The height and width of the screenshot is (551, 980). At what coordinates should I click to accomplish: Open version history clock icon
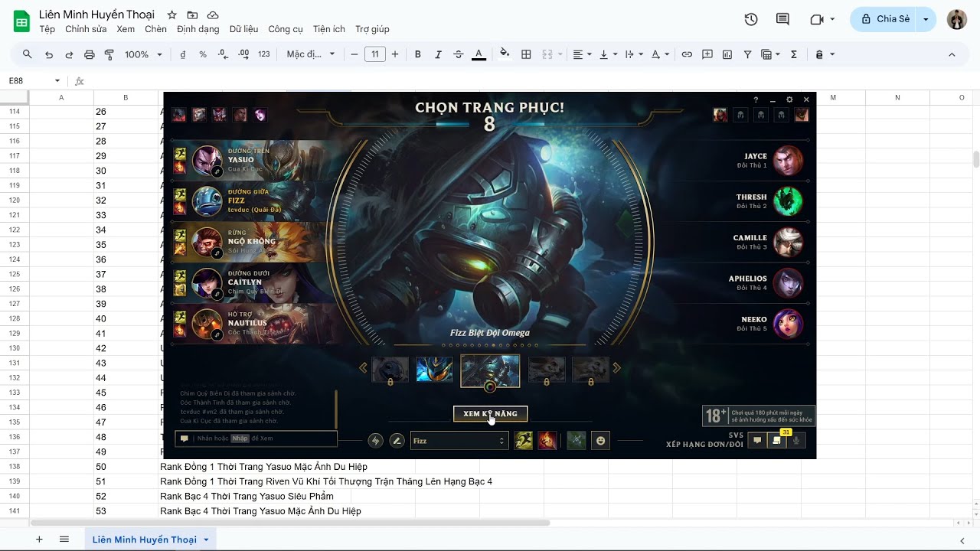pyautogui.click(x=751, y=19)
